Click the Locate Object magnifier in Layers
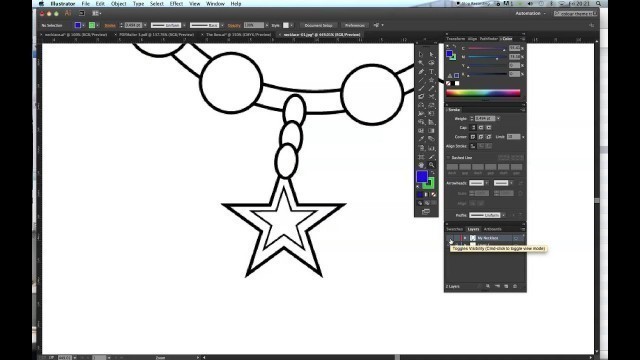This screenshot has height=360, width=640. 488,287
